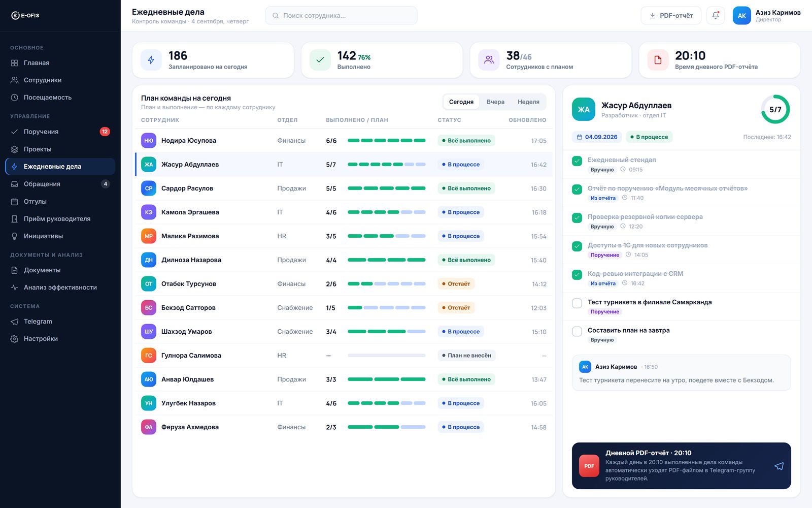Open the notifications bell
This screenshot has width=812, height=508.
pyautogui.click(x=716, y=15)
